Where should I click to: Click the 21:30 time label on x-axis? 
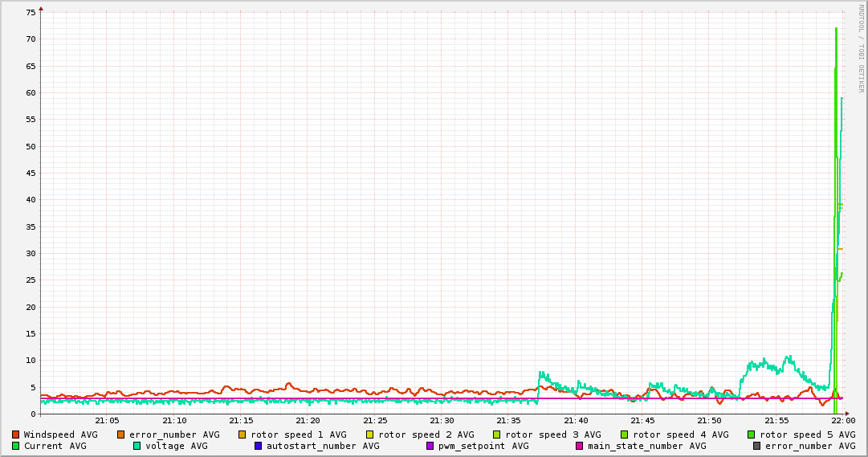442,421
